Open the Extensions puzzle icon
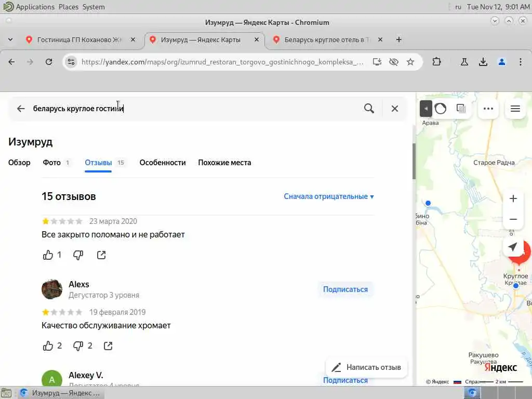 436,62
